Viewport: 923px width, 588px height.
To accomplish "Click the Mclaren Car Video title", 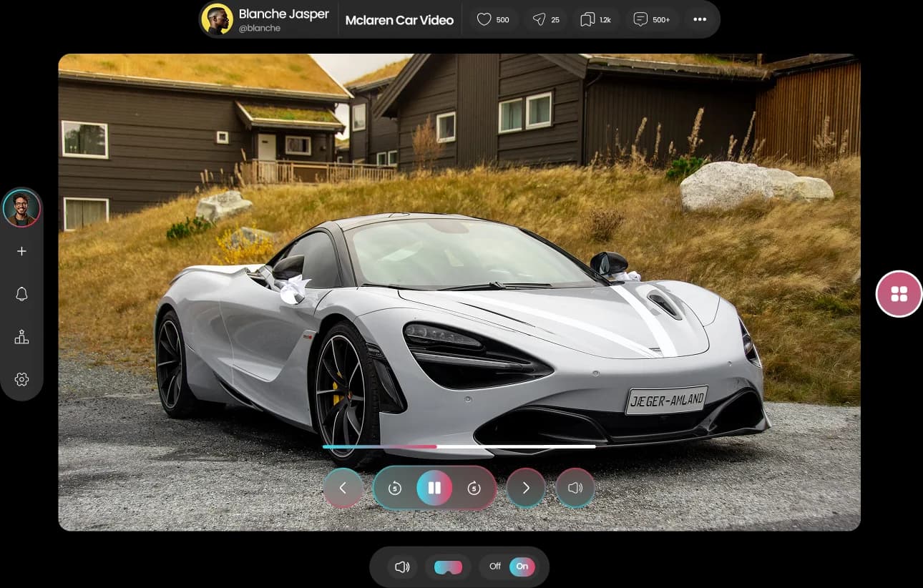I will (399, 20).
